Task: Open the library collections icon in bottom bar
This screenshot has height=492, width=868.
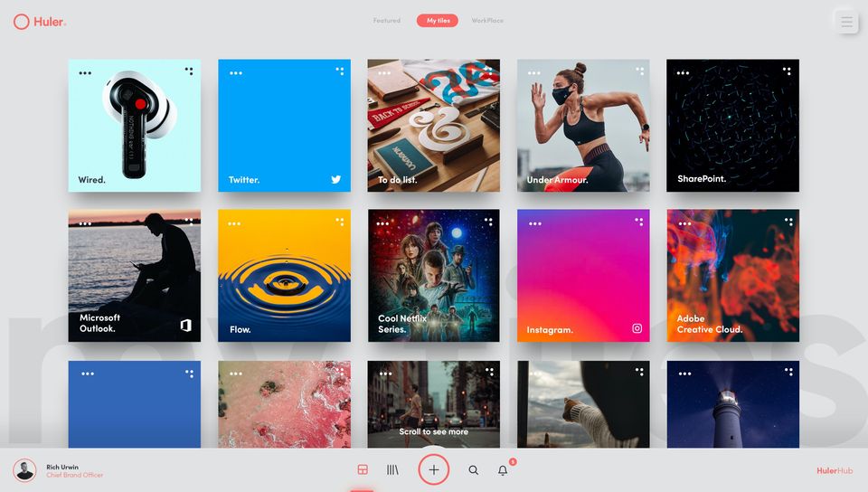Action: [392, 470]
